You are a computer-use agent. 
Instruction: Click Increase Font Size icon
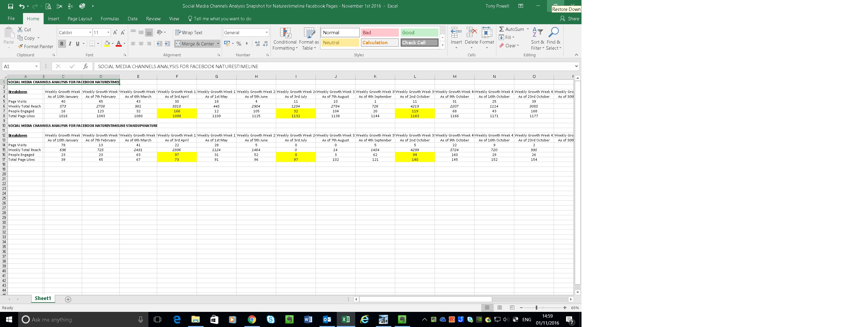pyautogui.click(x=115, y=32)
